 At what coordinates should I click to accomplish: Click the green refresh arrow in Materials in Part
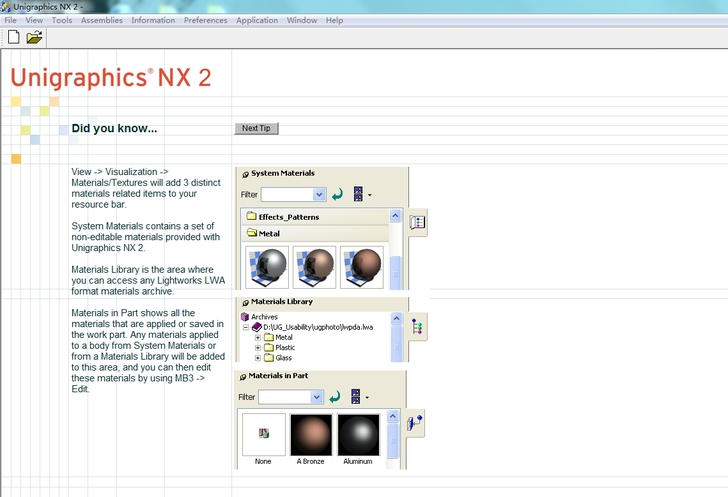coord(335,397)
